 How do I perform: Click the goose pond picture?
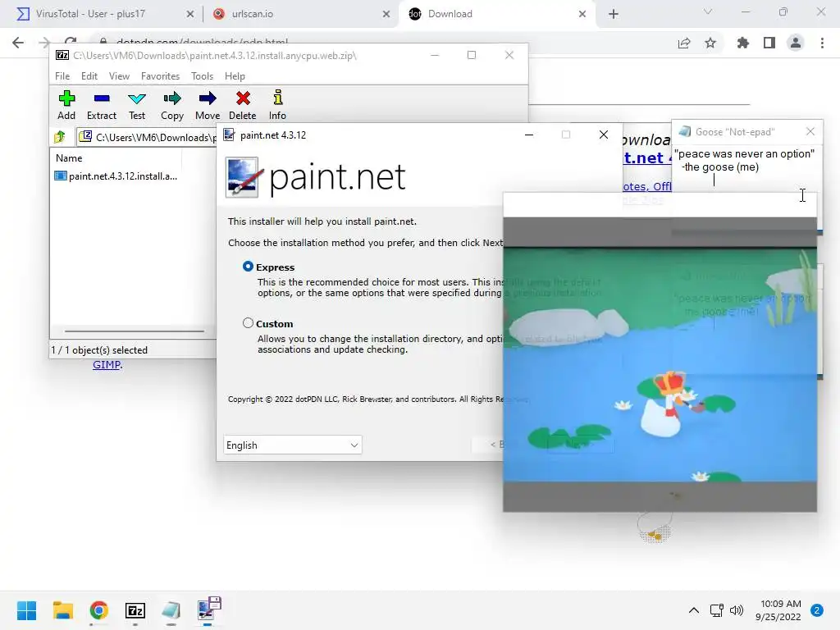tap(660, 364)
